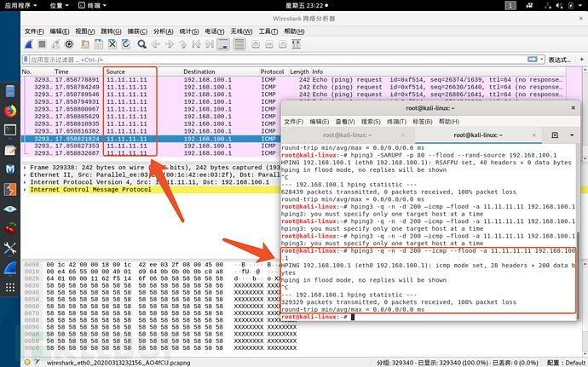Open capture options gear icon
The height and width of the screenshot is (367, 588).
click(69, 44)
